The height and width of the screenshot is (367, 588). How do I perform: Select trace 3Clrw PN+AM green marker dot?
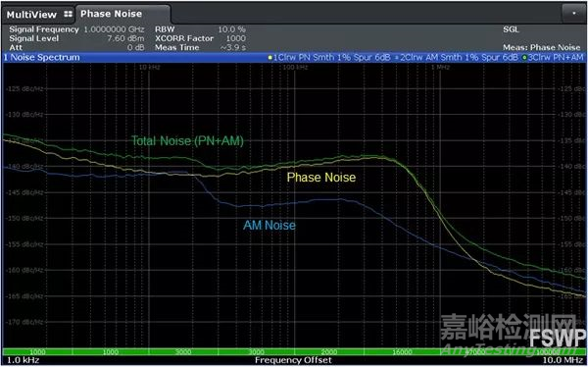click(x=524, y=58)
